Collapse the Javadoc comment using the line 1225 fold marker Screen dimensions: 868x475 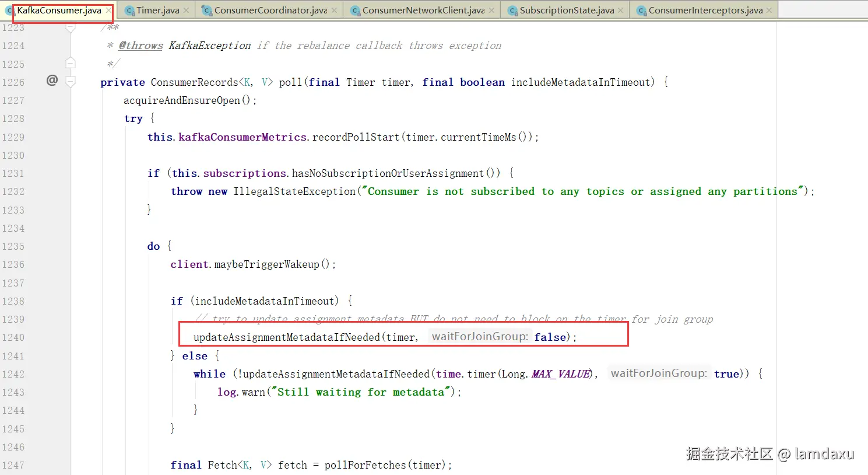tap(71, 63)
